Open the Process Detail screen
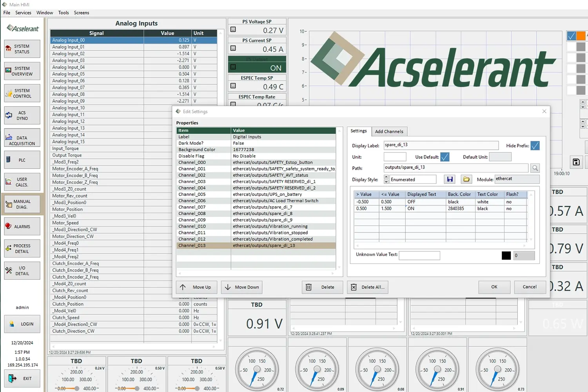Viewport: 588px width, 392px height. [22, 249]
